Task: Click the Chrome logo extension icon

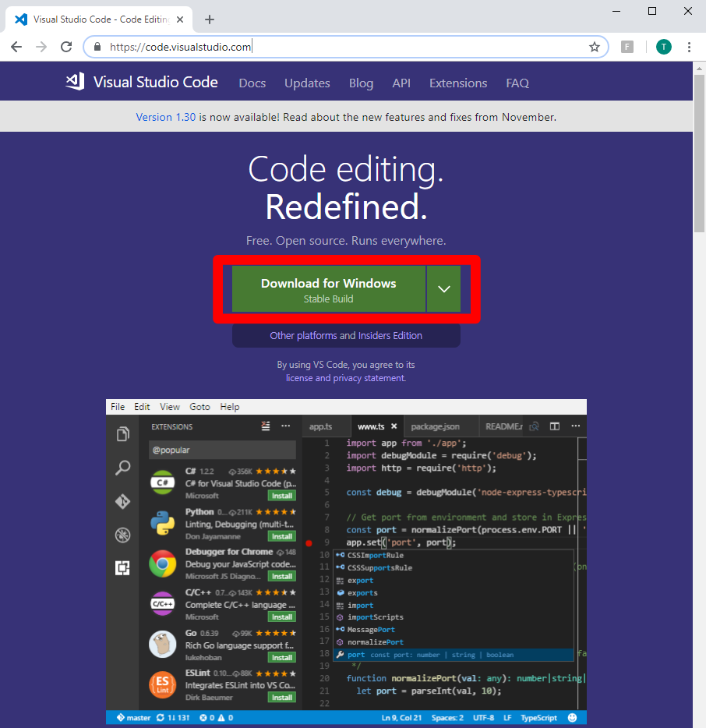Action: pos(162,564)
